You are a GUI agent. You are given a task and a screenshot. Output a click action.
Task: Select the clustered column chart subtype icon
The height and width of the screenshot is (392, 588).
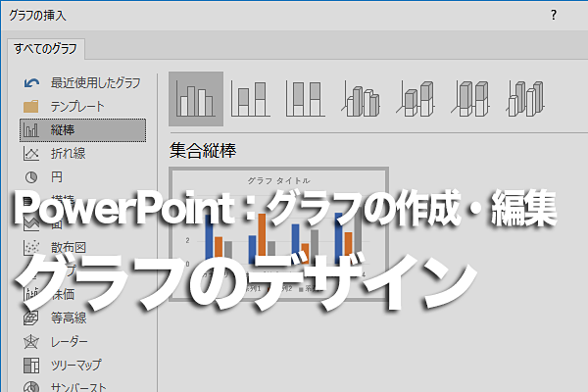(x=196, y=99)
